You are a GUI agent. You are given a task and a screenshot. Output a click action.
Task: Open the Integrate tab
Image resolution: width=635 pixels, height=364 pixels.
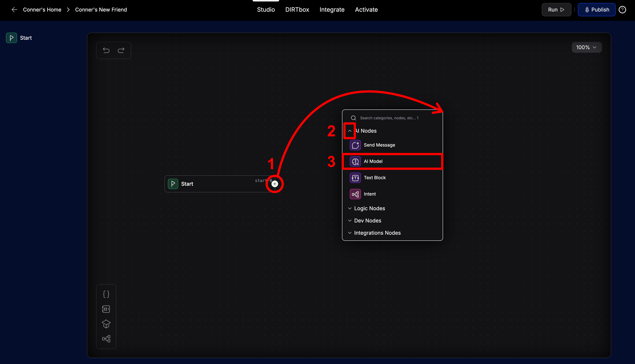tap(332, 9)
